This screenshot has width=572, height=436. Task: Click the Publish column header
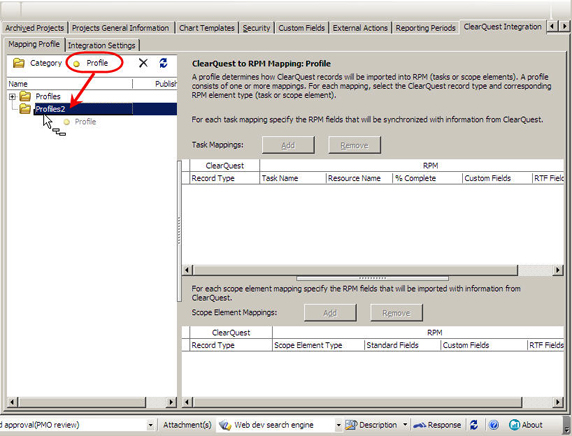(155, 84)
